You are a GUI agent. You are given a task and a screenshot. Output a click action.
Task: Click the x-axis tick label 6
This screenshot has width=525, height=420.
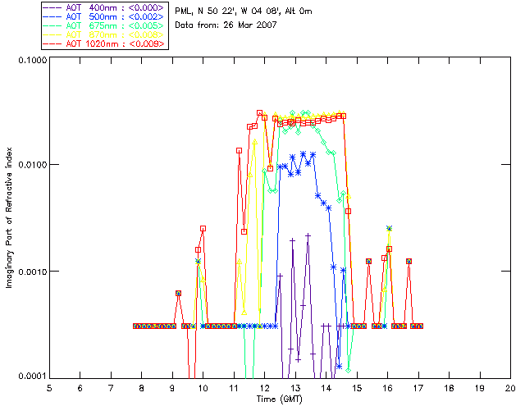click(80, 388)
